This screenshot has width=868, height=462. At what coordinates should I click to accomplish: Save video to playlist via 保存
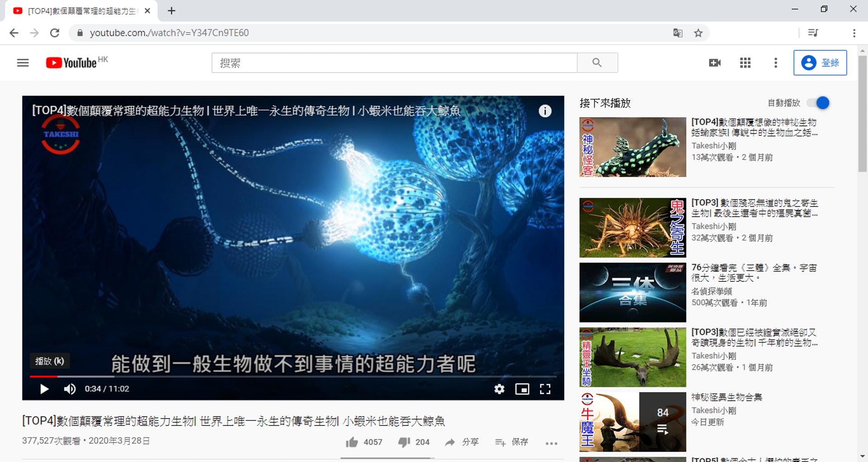(511, 442)
